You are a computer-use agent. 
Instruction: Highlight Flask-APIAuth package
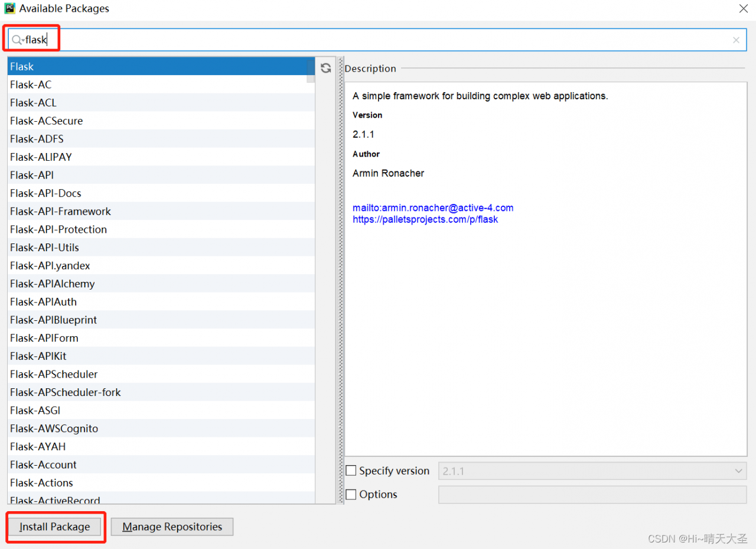pyautogui.click(x=161, y=302)
